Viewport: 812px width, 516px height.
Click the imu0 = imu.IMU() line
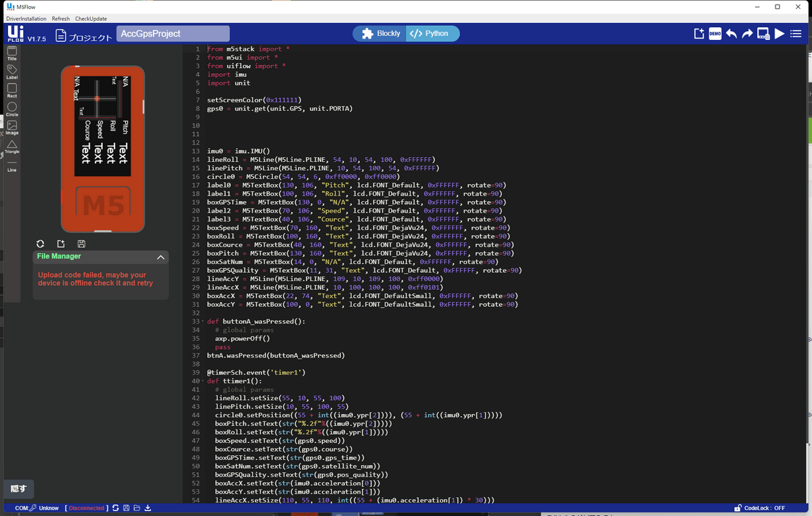click(x=238, y=151)
